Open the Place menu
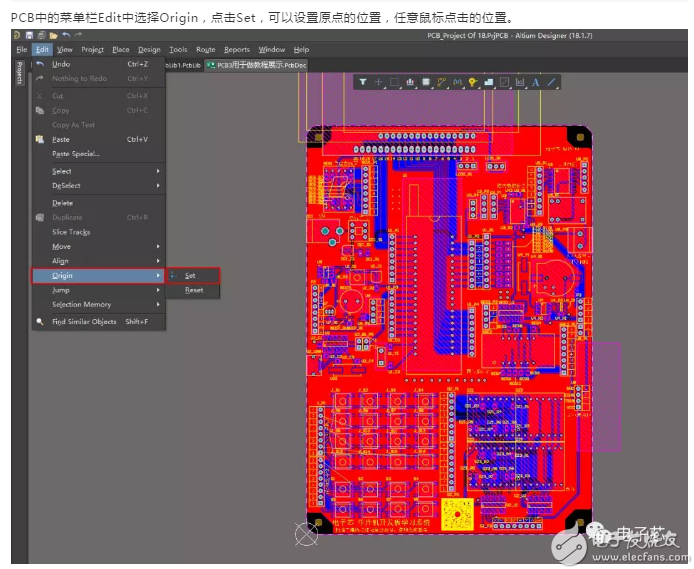 [x=121, y=50]
